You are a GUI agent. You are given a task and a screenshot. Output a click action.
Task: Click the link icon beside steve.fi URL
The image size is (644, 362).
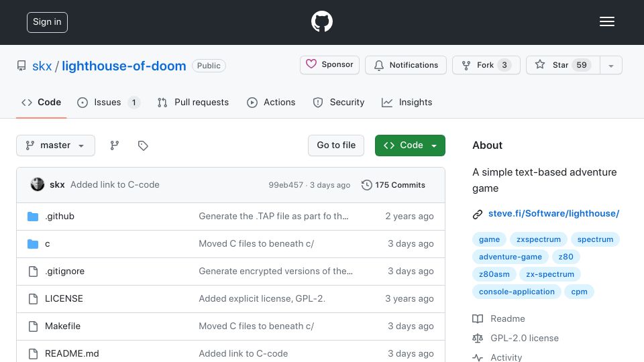tap(477, 215)
